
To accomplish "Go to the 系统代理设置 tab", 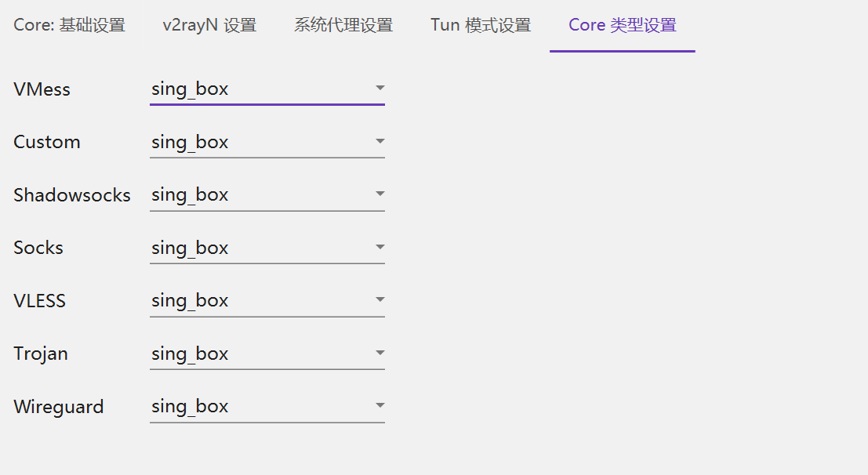I will 343,25.
